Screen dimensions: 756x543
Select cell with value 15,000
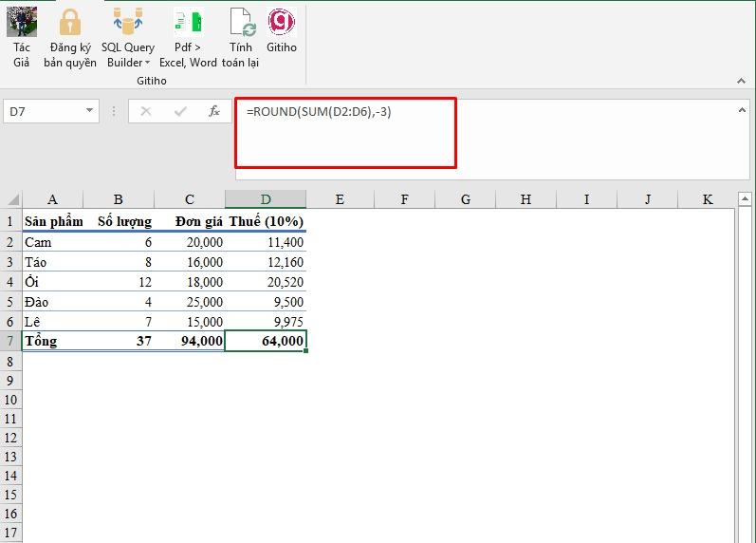pyautogui.click(x=190, y=322)
